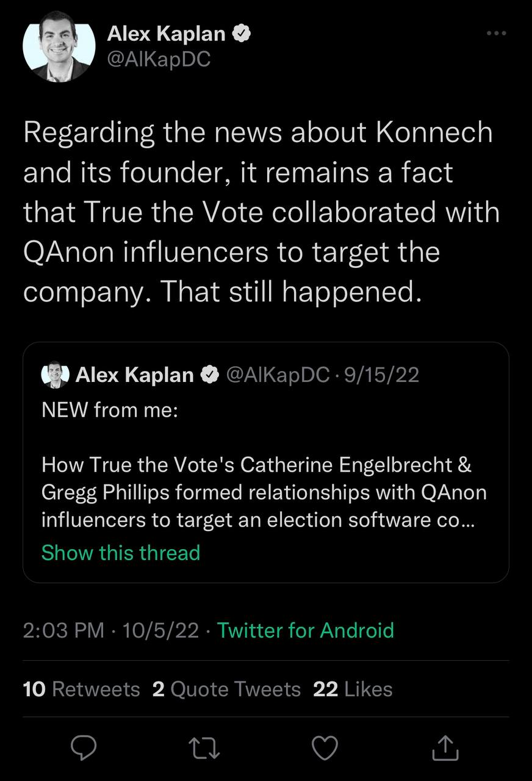The image size is (532, 781).
Task: View the 2 Quote Tweets
Action: pyautogui.click(x=226, y=689)
